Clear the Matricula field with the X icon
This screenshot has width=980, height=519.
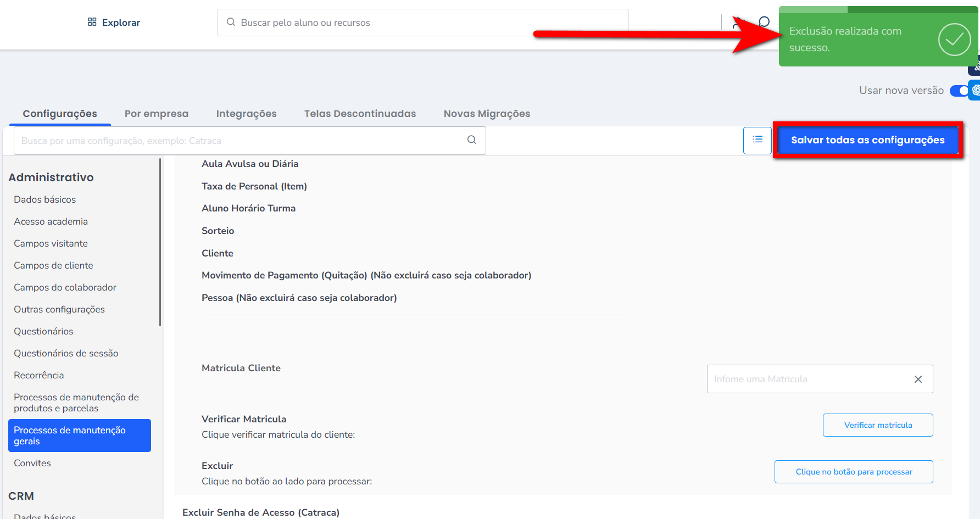918,379
